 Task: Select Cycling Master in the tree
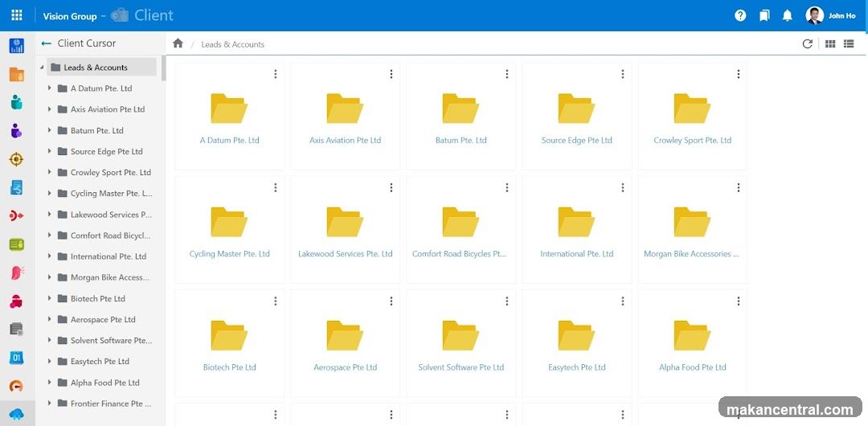tap(111, 194)
